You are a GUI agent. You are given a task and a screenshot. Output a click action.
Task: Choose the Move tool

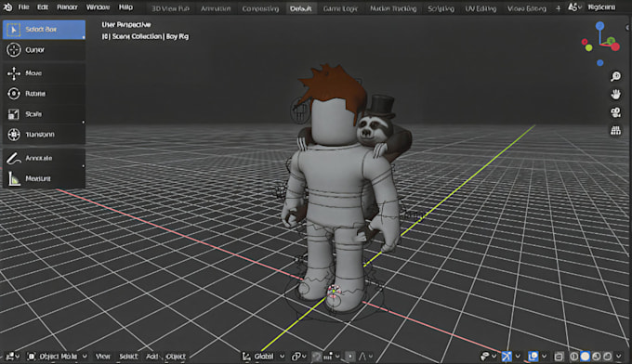[44, 73]
